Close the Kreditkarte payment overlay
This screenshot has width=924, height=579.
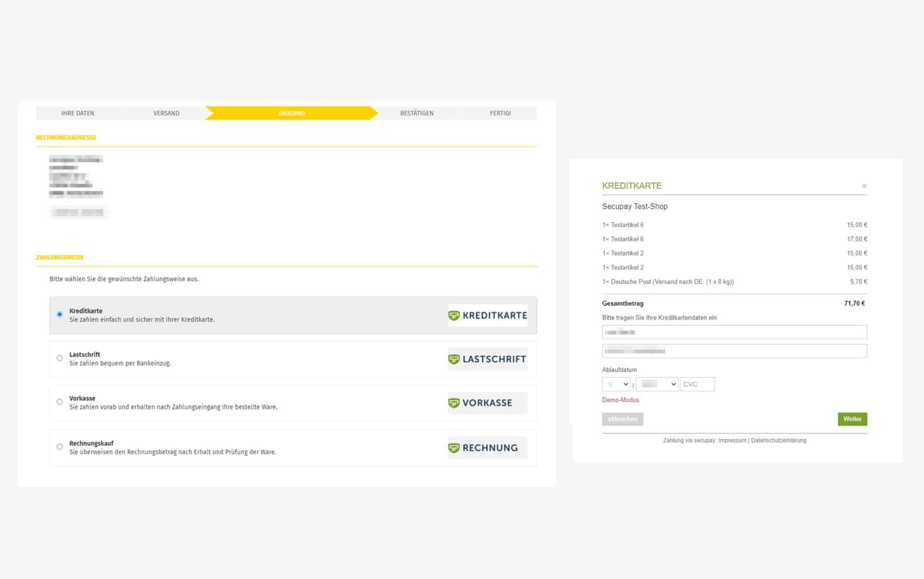[x=864, y=185]
